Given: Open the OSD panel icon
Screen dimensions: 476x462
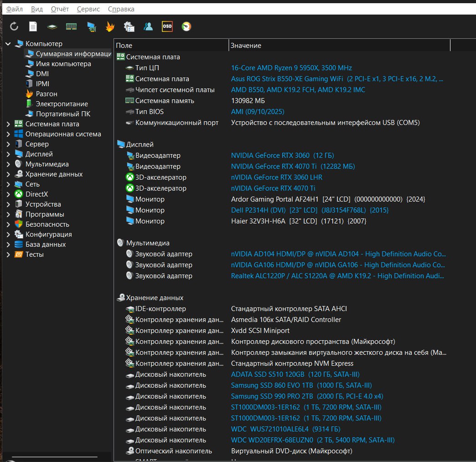Looking at the screenshot, I should tap(167, 26).
